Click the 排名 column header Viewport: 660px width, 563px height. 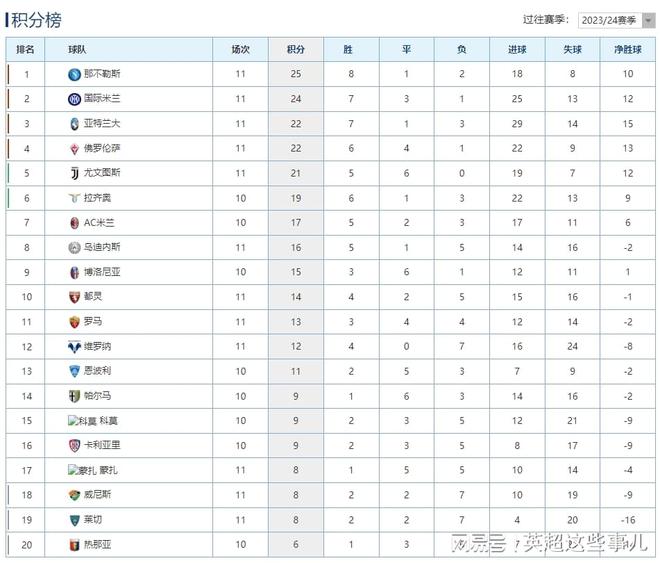[x=25, y=50]
